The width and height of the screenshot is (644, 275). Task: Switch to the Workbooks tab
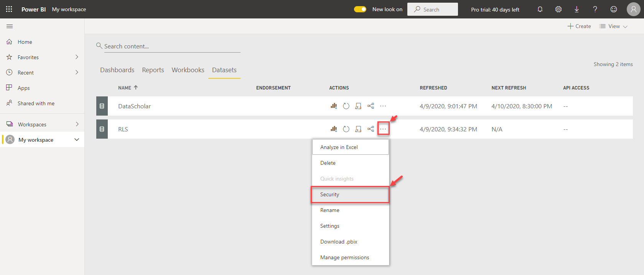click(188, 70)
